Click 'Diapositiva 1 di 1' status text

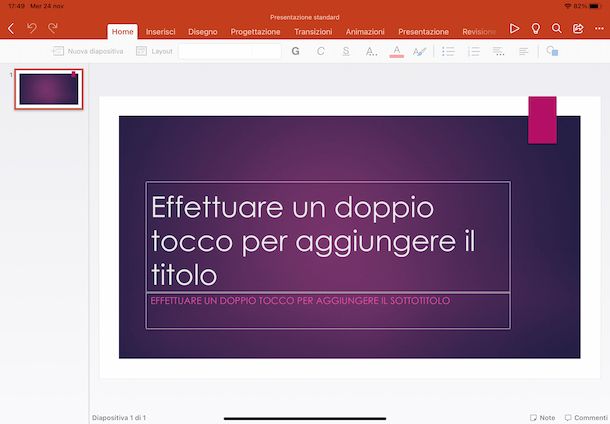click(119, 418)
